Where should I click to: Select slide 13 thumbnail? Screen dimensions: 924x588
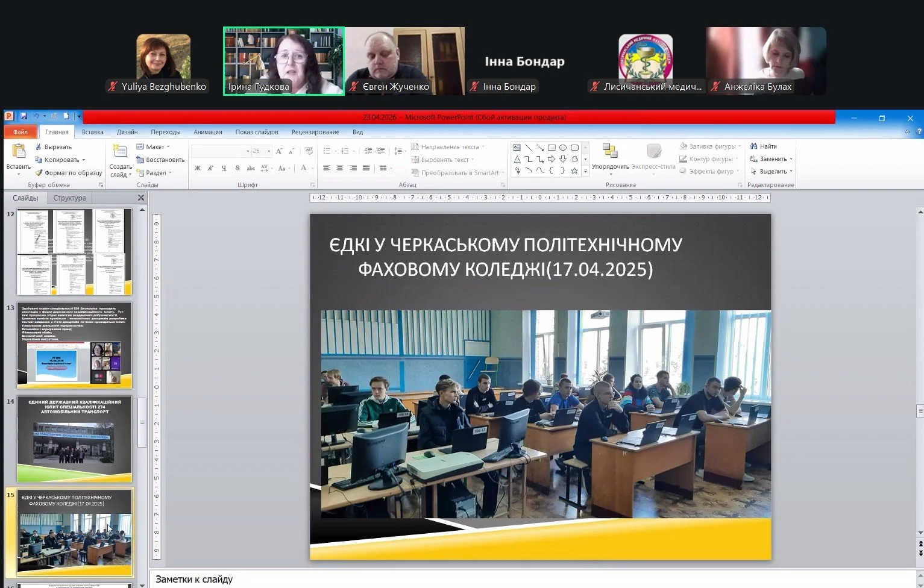coord(75,345)
